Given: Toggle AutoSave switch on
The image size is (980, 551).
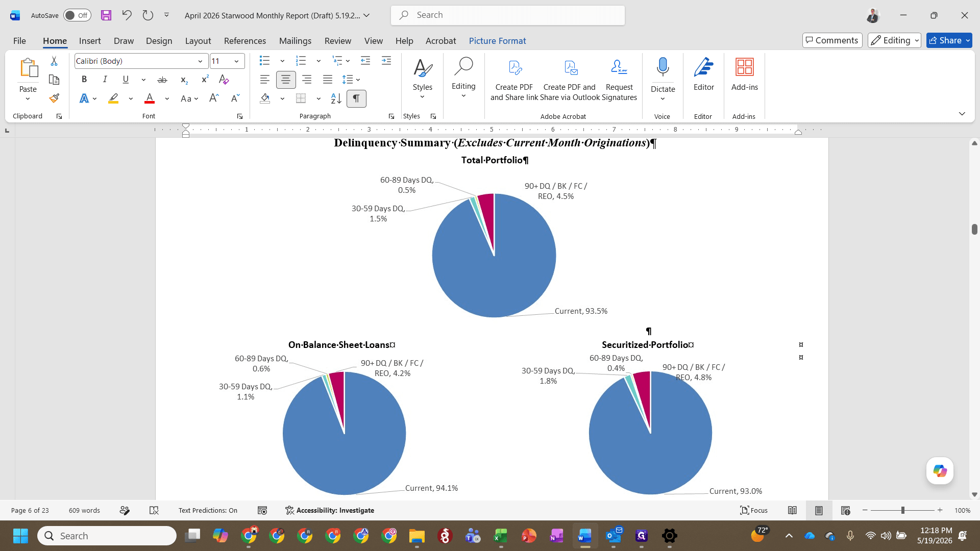Looking at the screenshot, I should point(77,15).
